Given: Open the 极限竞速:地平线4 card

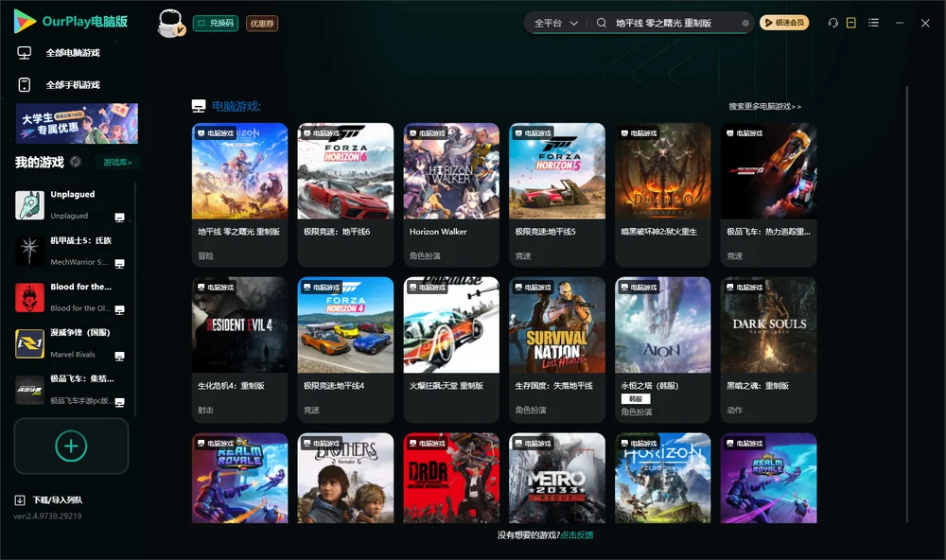Looking at the screenshot, I should pyautogui.click(x=345, y=349).
